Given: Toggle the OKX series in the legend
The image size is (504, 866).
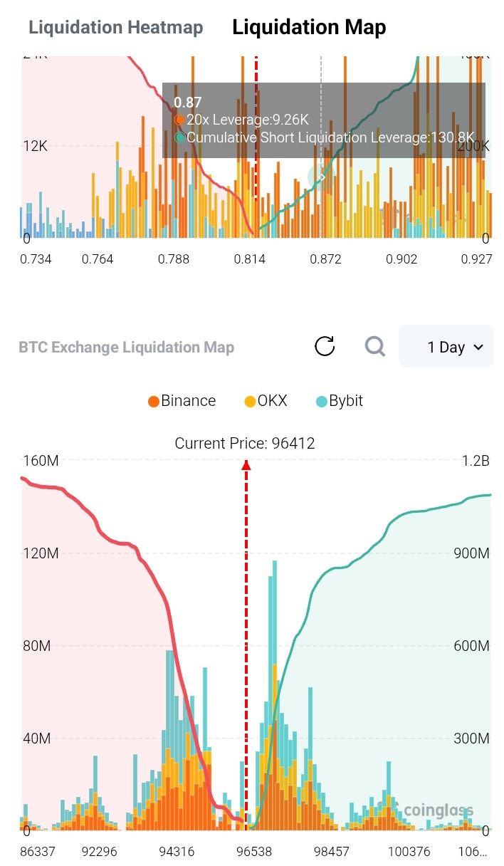Looking at the screenshot, I should (266, 401).
